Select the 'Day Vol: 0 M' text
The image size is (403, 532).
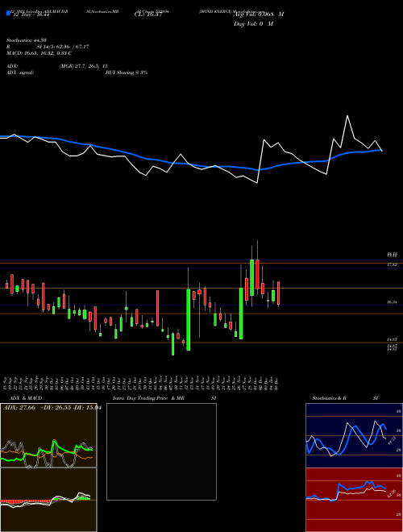tap(253, 24)
